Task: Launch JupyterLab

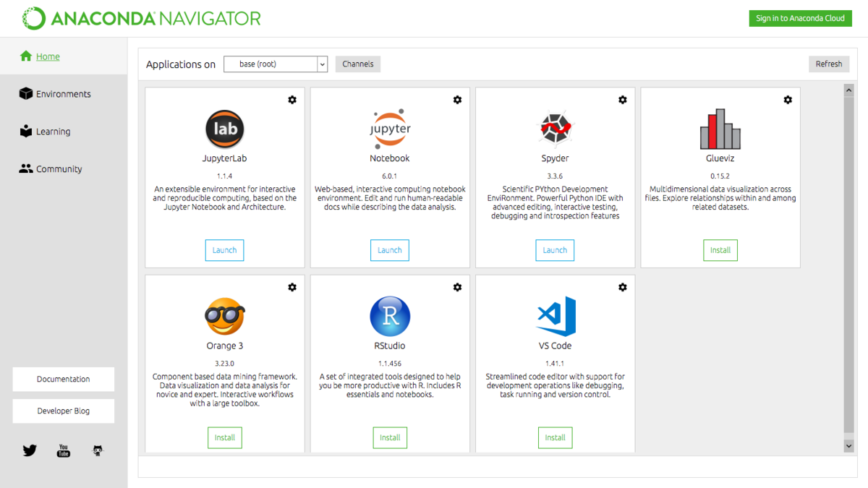Action: (225, 250)
